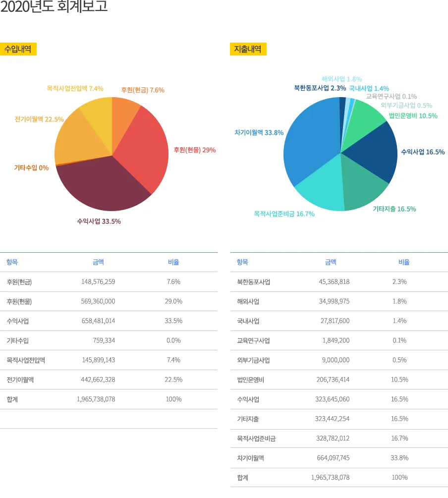448x498 pixels.
Task: Select the 전기이월액 amount 442,662,328
Action: pos(98,380)
